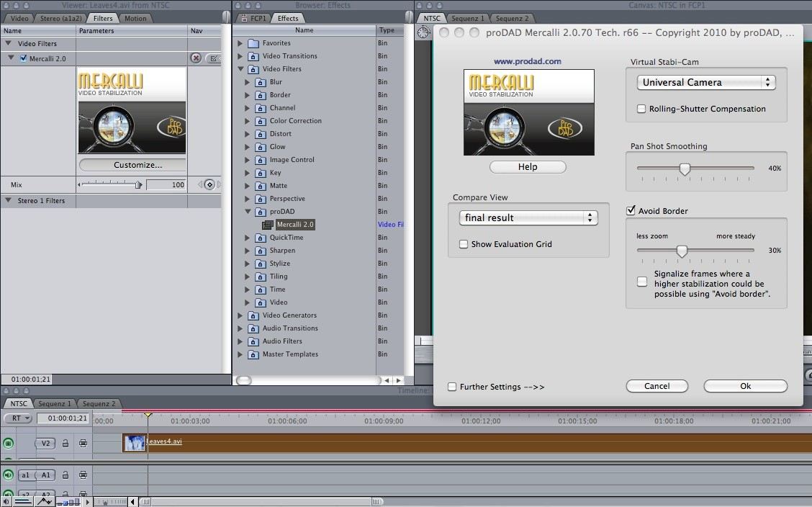Lock audio track A1
Image resolution: width=812 pixels, height=507 pixels.
pyautogui.click(x=66, y=475)
